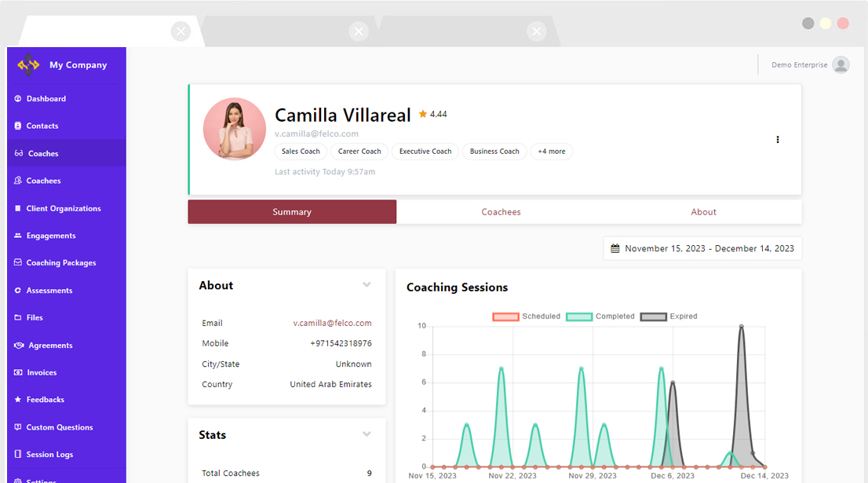This screenshot has height=483, width=868.
Task: Click the Contacts icon in sidebar
Action: pos(18,126)
